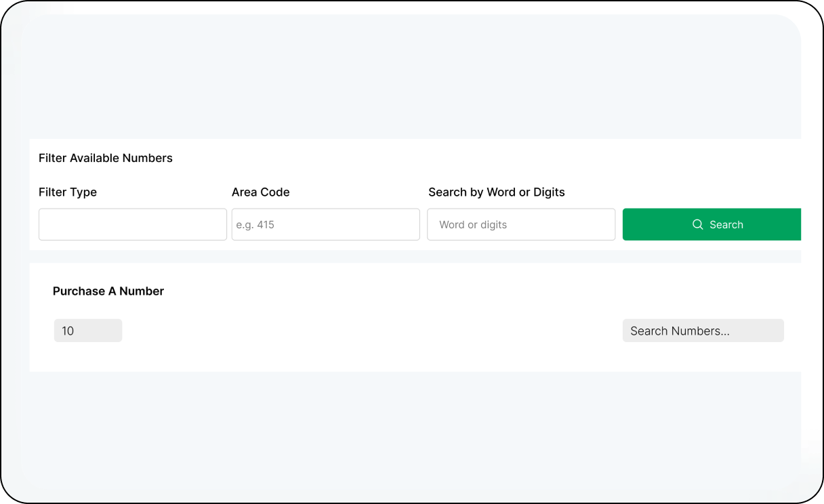
Task: Select the Filter Available Numbers heading
Action: [106, 158]
